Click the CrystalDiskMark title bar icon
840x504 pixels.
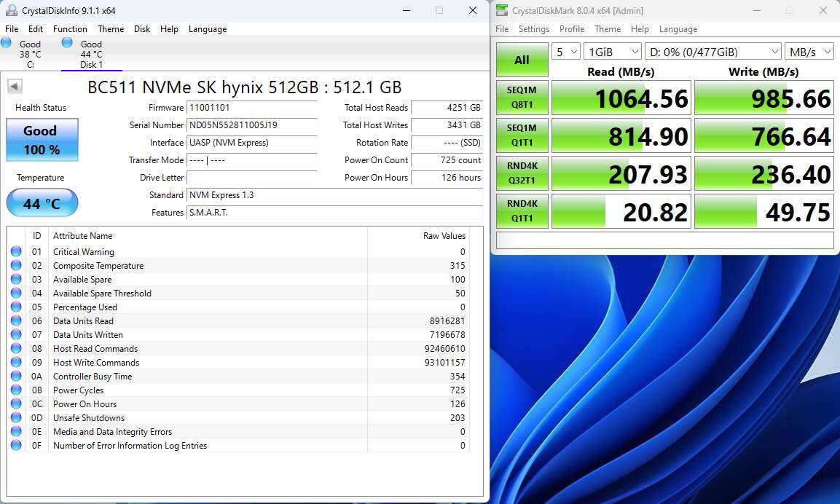(x=502, y=10)
